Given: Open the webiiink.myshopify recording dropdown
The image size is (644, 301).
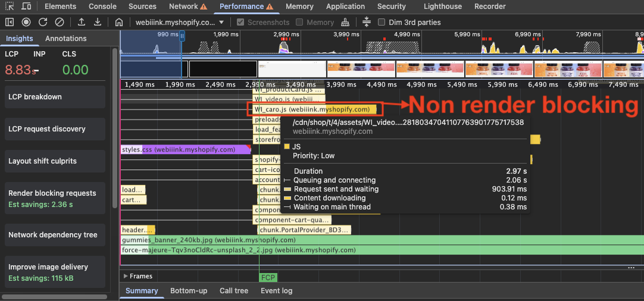Looking at the screenshot, I should (179, 22).
